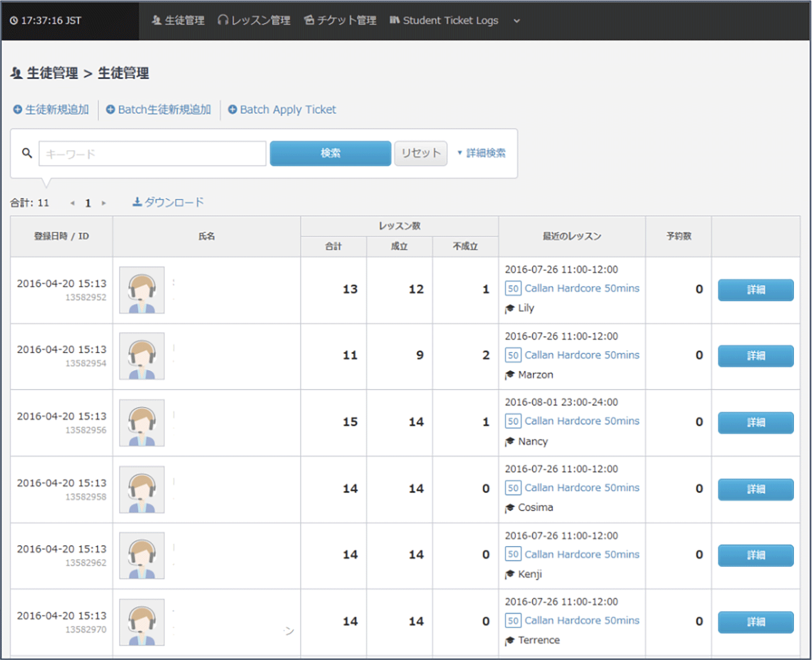Click 詳細 button for student 13582954
This screenshot has height=660, width=812.
(x=756, y=356)
